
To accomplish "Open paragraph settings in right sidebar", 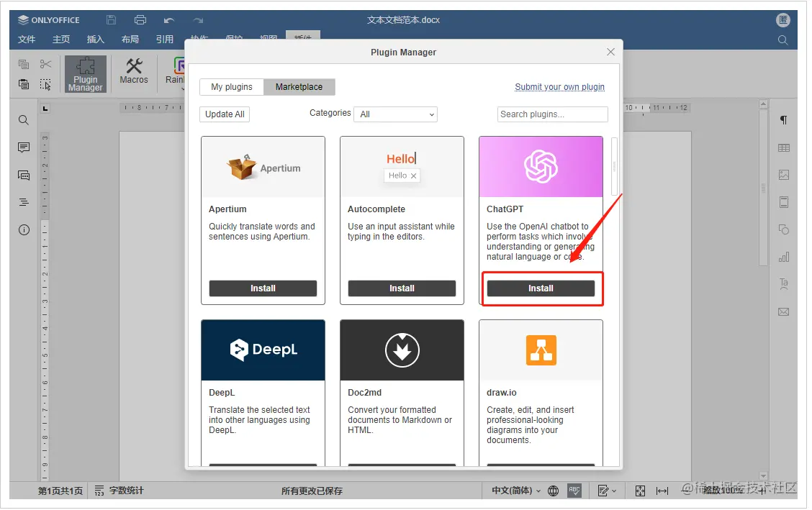I will 783,120.
